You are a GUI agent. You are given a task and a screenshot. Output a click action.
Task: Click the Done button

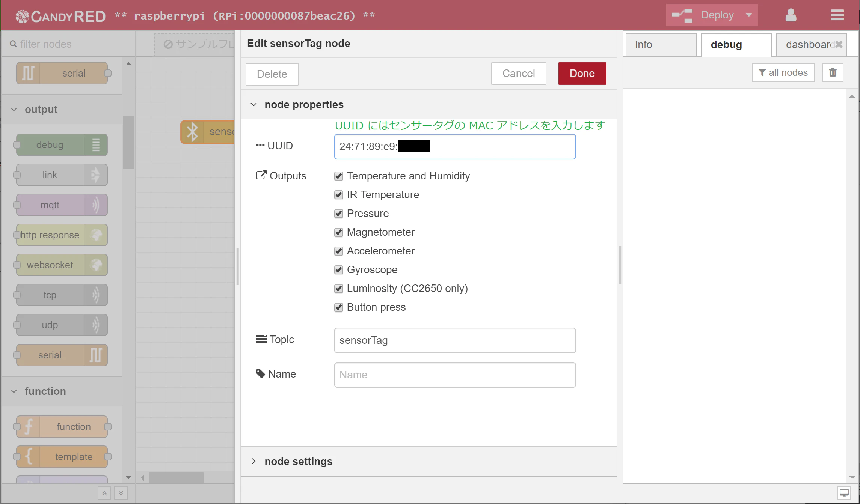582,74
